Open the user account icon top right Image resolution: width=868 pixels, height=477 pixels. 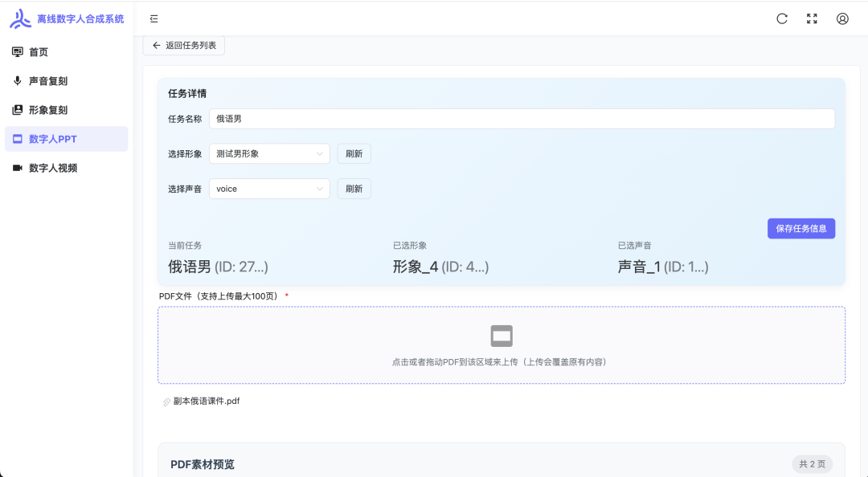coord(841,18)
